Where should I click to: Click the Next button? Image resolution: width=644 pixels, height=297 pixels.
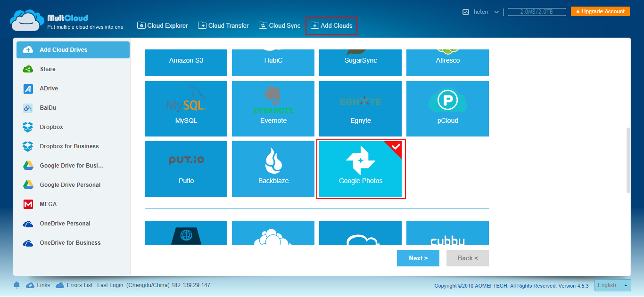click(418, 258)
